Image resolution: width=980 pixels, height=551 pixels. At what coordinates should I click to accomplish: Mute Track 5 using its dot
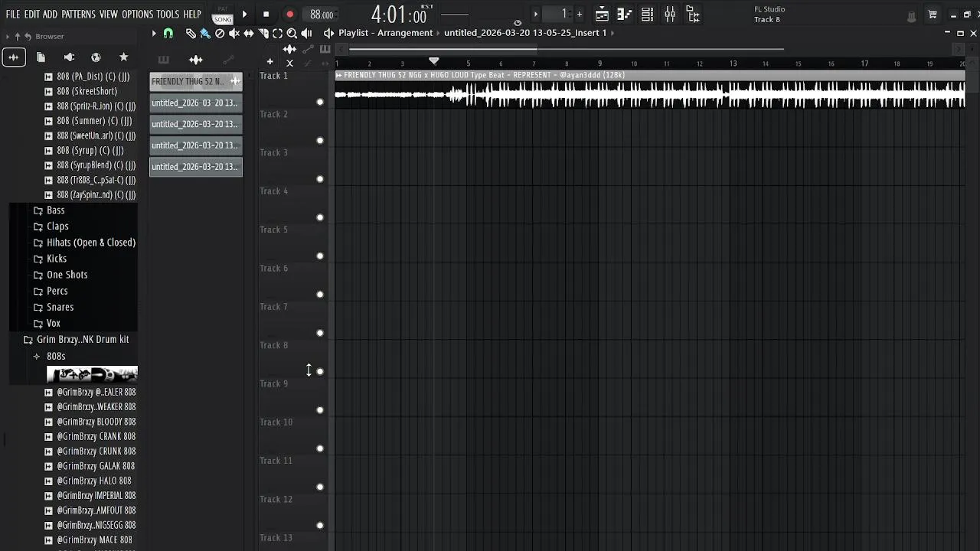[x=320, y=256]
